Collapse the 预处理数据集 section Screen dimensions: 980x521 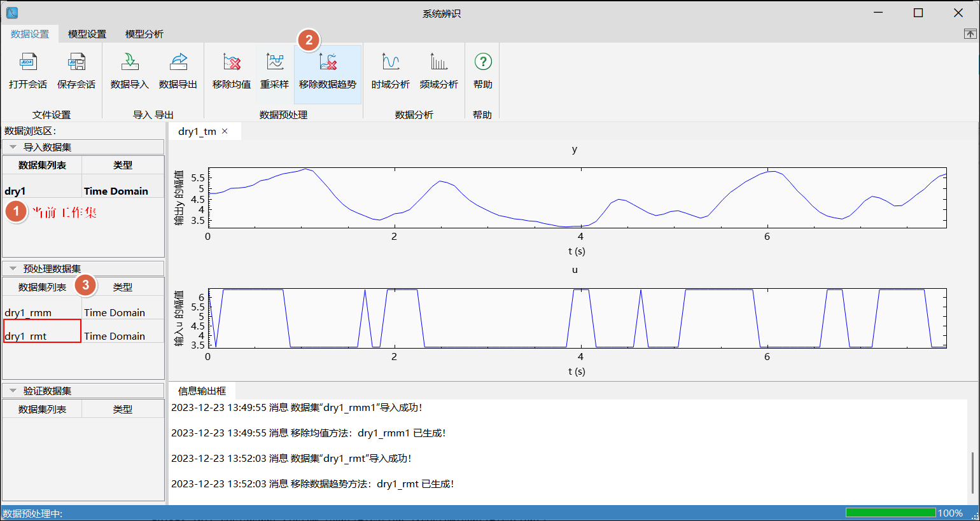tap(13, 268)
